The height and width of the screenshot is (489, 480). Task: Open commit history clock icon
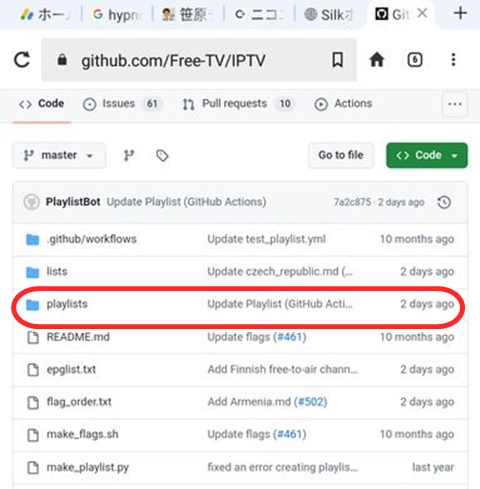coord(444,202)
